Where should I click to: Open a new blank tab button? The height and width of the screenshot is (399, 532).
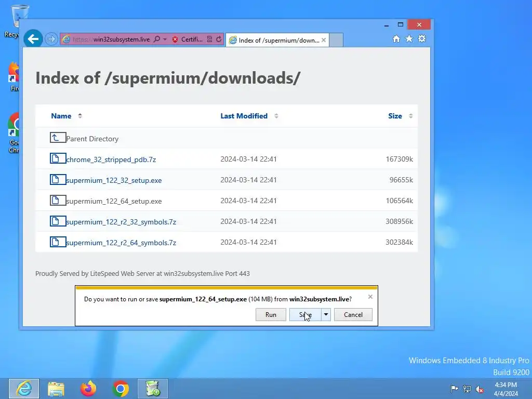[x=336, y=40]
